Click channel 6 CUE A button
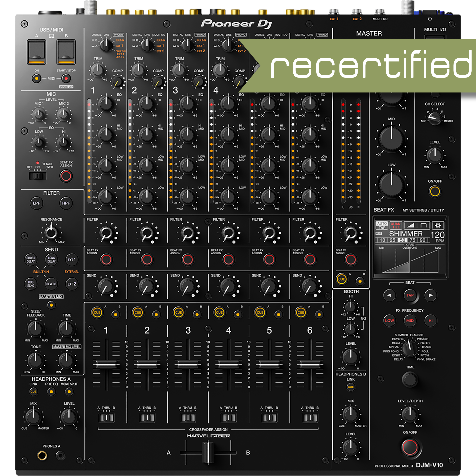This screenshot has width=476, height=476. click(x=301, y=312)
